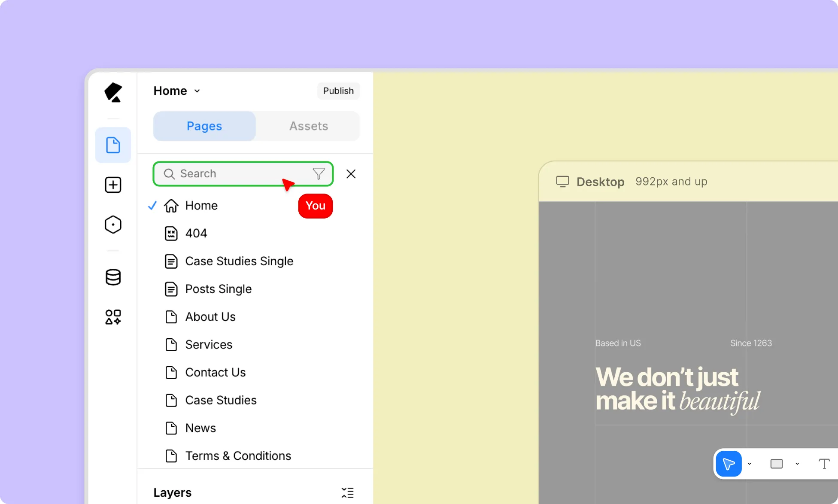Image resolution: width=838 pixels, height=504 pixels.
Task: Select the Text tool
Action: (x=824, y=464)
